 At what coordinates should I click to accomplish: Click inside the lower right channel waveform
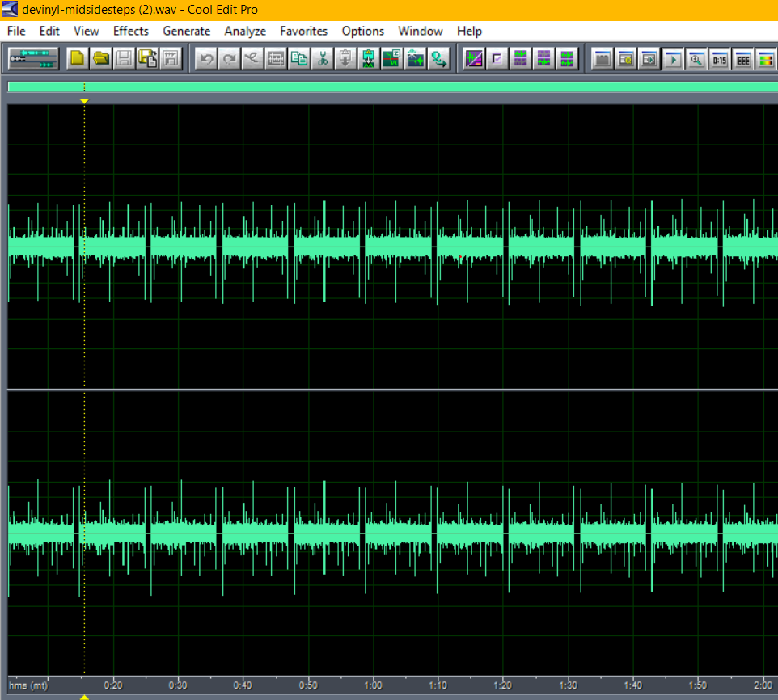point(392,533)
